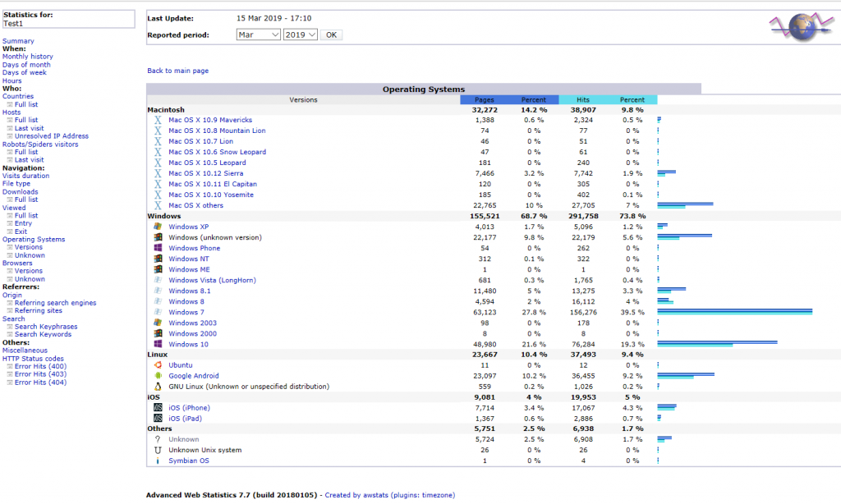Click the GNU Linux penguin icon
The height and width of the screenshot is (504, 841).
[158, 387]
